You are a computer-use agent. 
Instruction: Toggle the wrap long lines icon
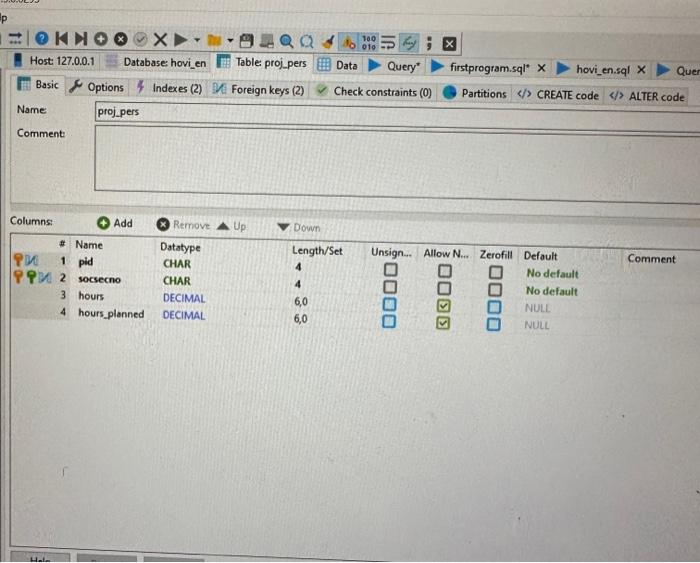pyautogui.click(x=388, y=43)
